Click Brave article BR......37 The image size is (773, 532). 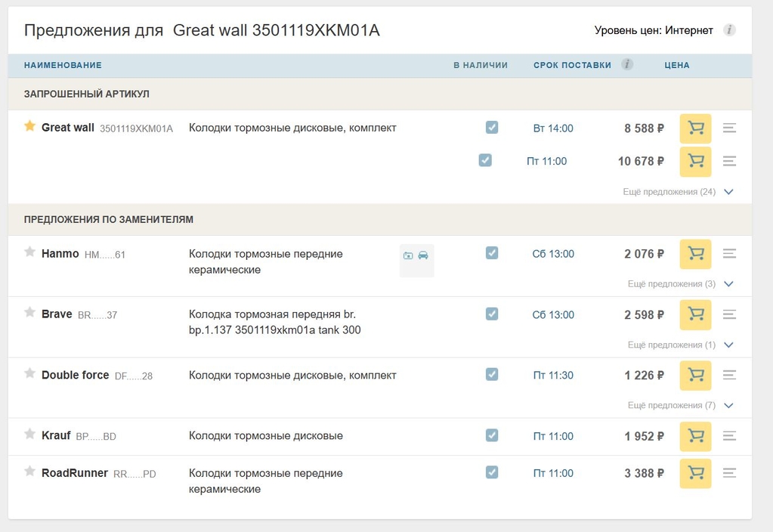click(x=97, y=315)
